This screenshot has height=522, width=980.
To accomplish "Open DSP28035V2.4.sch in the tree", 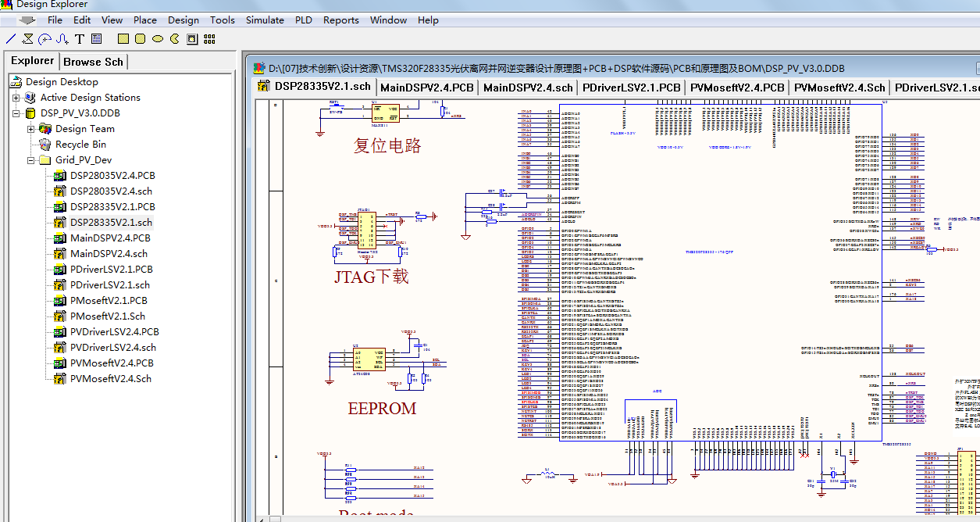I will tap(111, 191).
